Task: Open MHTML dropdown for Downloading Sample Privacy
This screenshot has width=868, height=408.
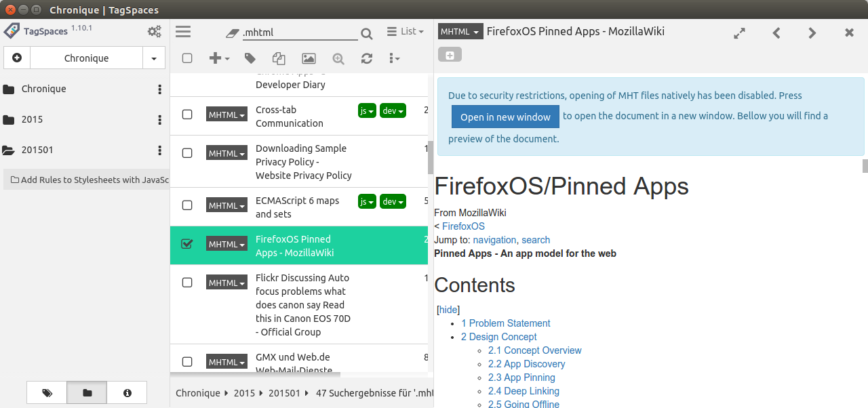Action: tap(226, 153)
